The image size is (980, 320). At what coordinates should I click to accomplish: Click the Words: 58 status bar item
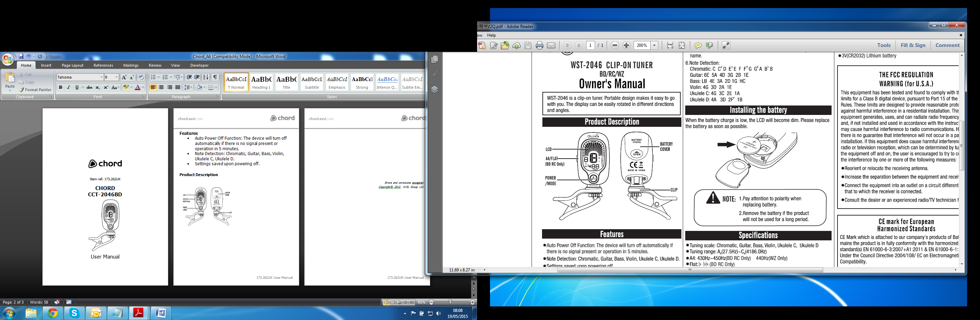click(39, 302)
